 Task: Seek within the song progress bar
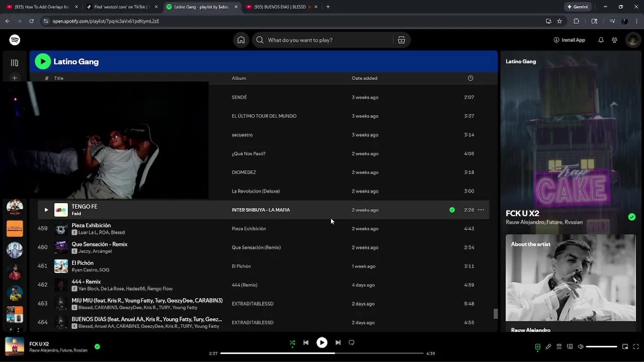pyautogui.click(x=322, y=353)
